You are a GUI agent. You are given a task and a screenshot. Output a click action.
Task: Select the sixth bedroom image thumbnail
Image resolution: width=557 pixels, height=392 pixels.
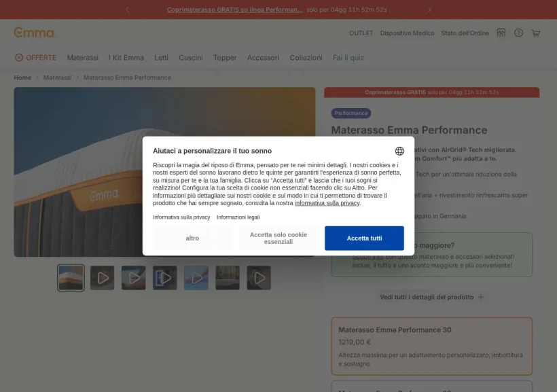[228, 278]
